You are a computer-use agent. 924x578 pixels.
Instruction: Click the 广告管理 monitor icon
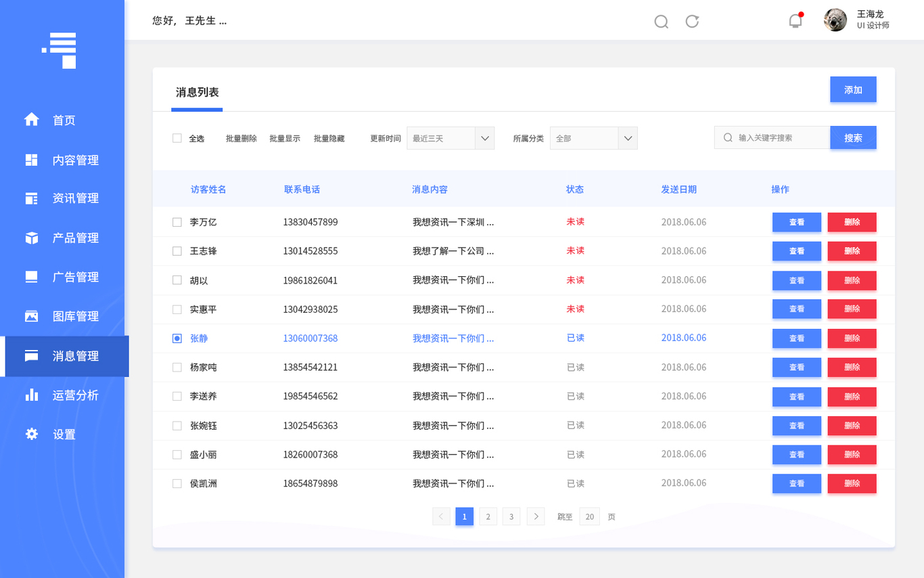point(32,277)
